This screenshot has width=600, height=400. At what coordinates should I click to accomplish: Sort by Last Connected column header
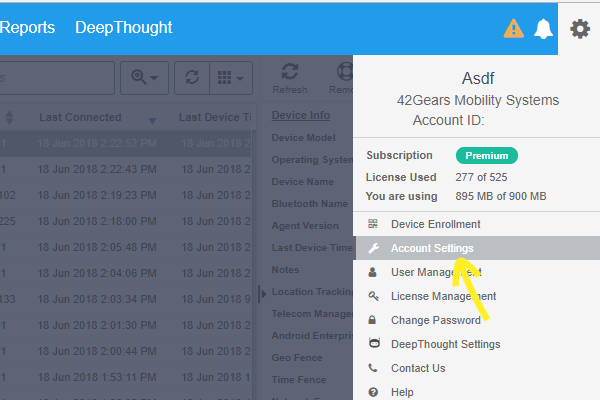pos(80,117)
